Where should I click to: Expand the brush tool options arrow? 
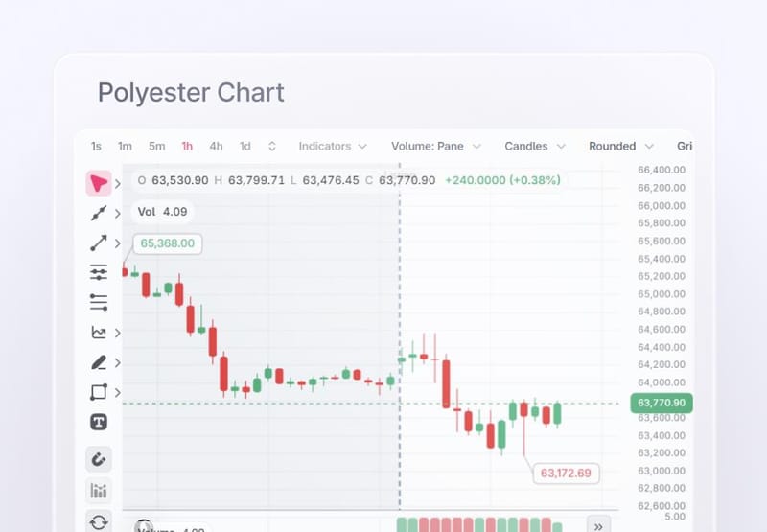tap(117, 363)
